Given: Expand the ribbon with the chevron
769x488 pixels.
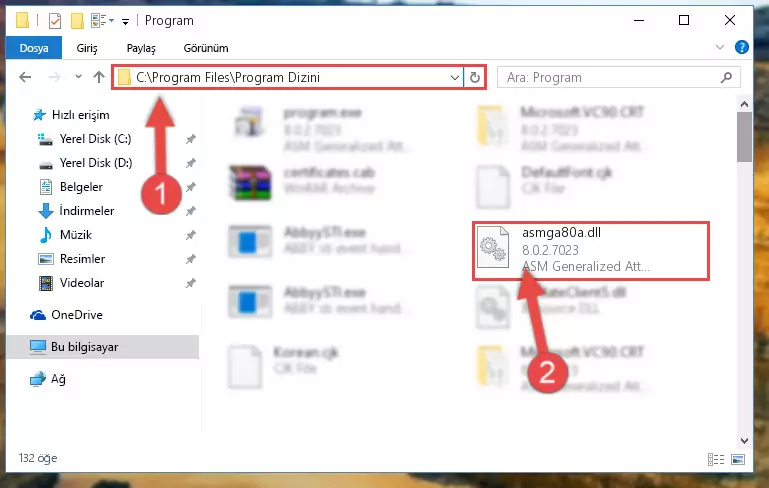Looking at the screenshot, I should click(719, 48).
